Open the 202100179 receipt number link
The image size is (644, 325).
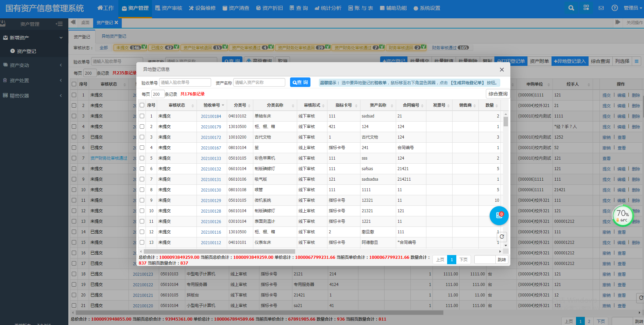211,127
